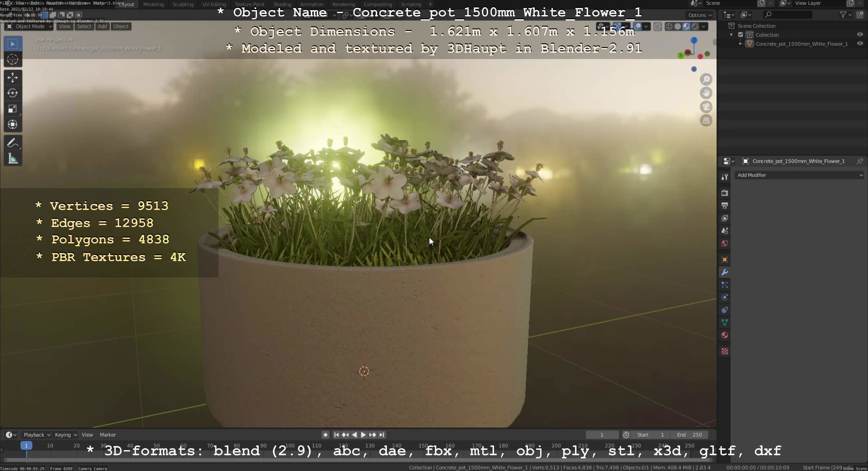Toggle the Collection exclude checkbox
This screenshot has height=471, width=868.
pyautogui.click(x=740, y=35)
